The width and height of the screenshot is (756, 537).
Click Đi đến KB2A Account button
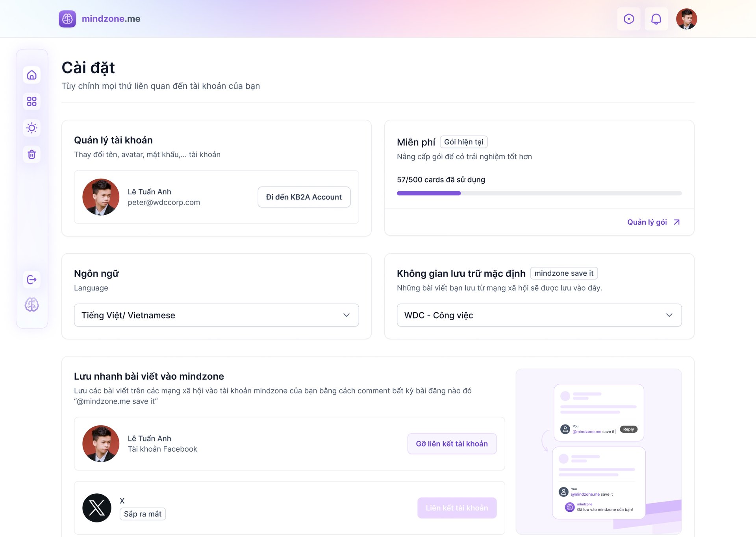(304, 197)
